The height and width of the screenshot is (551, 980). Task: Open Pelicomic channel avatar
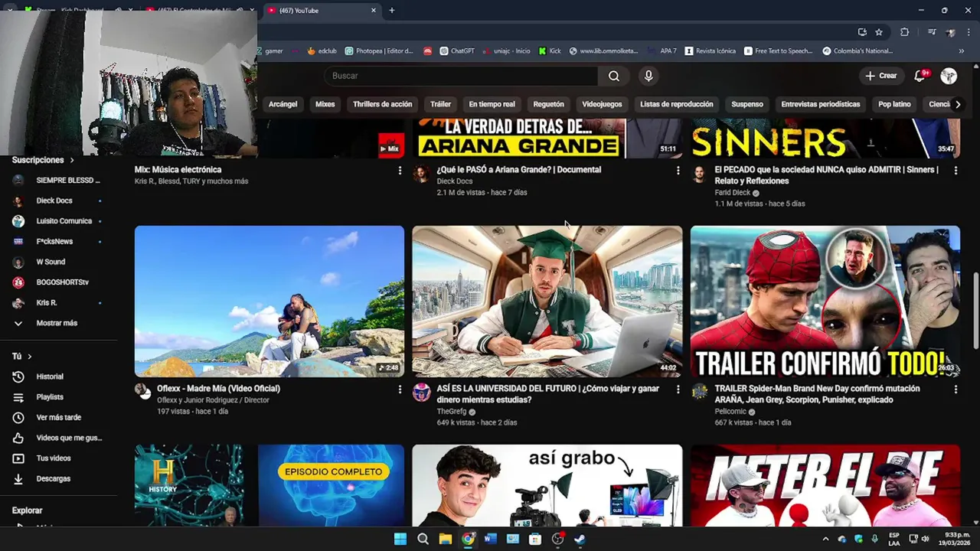699,392
